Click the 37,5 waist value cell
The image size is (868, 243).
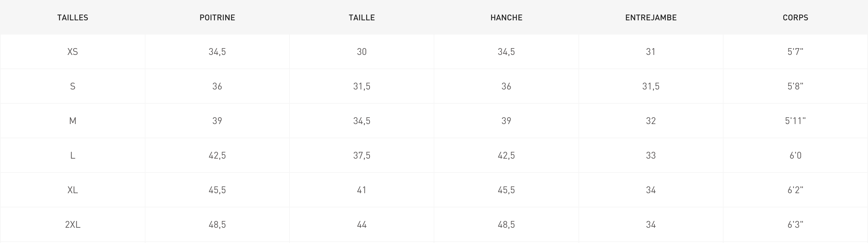pyautogui.click(x=362, y=156)
